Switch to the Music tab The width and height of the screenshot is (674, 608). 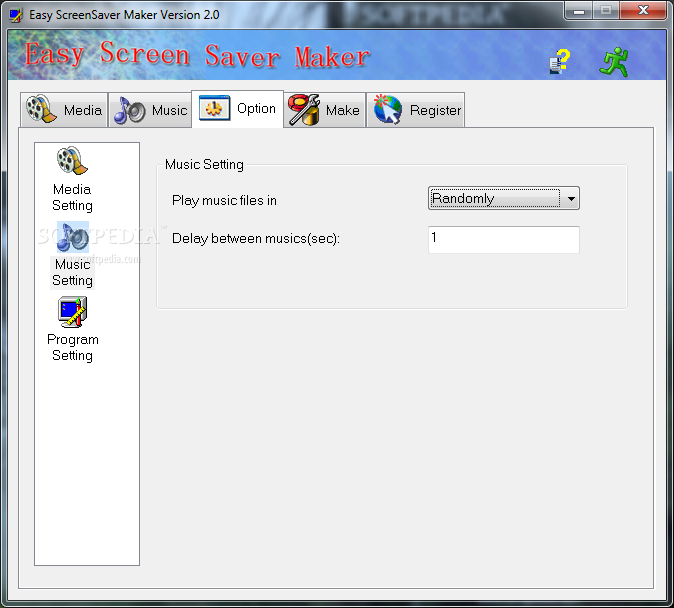[150, 110]
